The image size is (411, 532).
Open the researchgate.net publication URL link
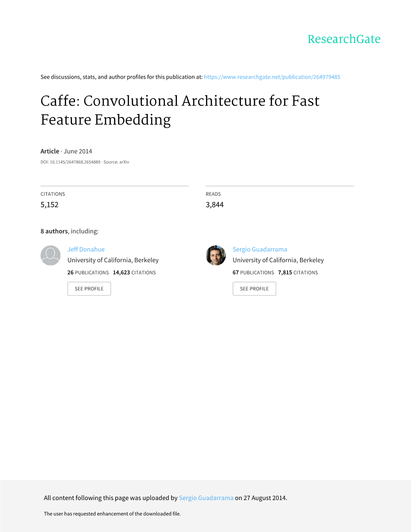tap(272, 77)
